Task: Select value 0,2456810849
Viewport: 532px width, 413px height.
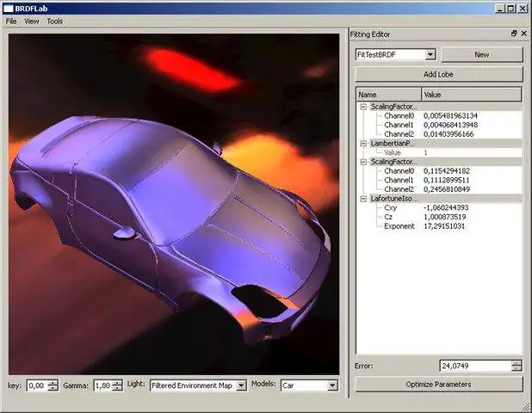Action: tap(447, 189)
